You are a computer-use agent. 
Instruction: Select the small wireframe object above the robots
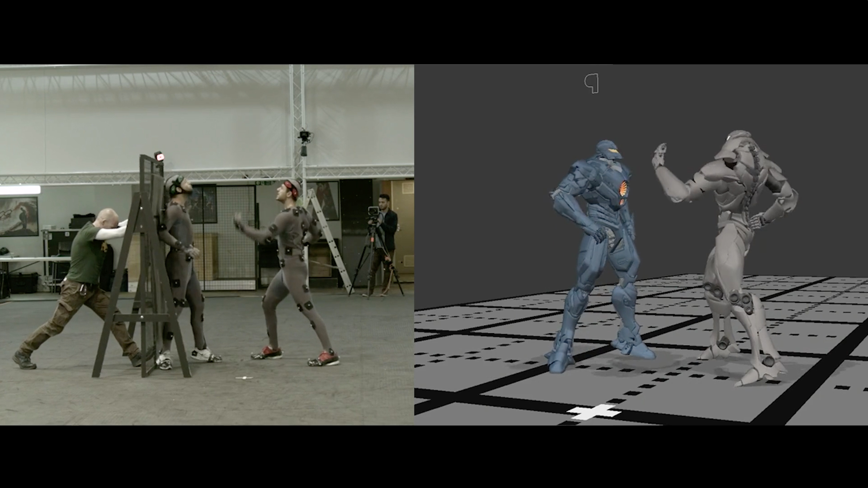click(x=592, y=84)
